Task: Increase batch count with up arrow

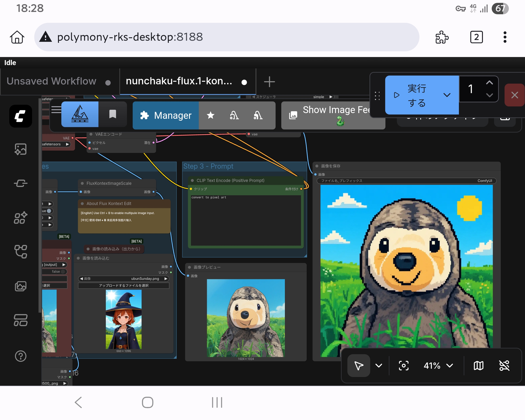Action: pyautogui.click(x=489, y=83)
